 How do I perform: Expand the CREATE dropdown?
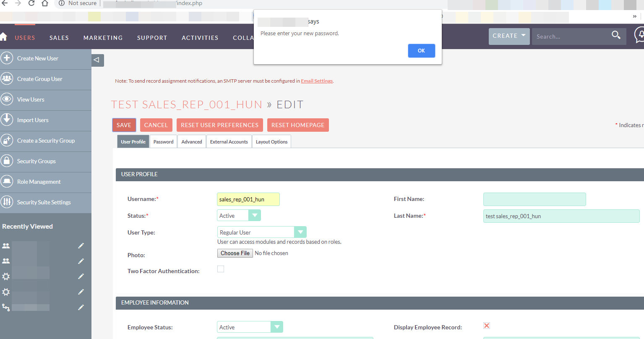pos(509,37)
